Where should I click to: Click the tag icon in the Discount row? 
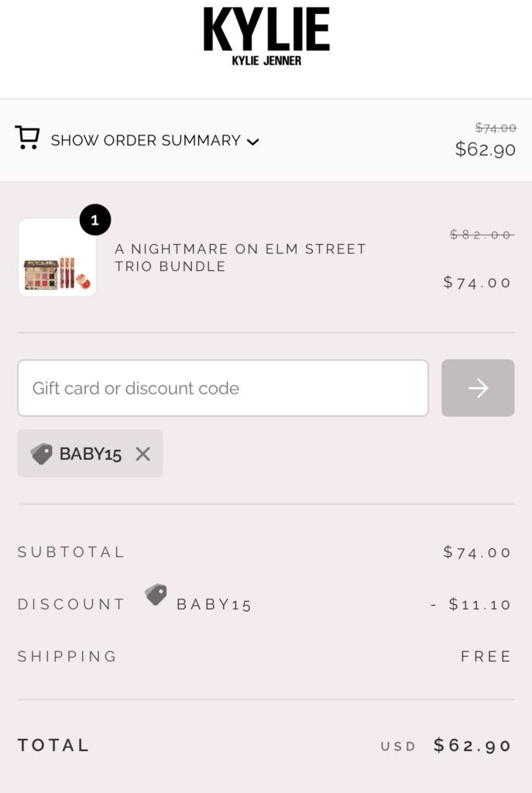[156, 595]
